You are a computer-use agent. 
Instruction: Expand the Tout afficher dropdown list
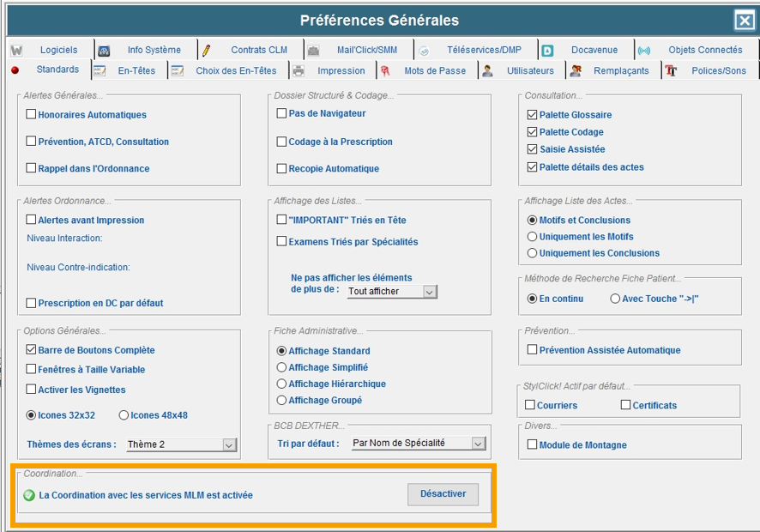431,292
